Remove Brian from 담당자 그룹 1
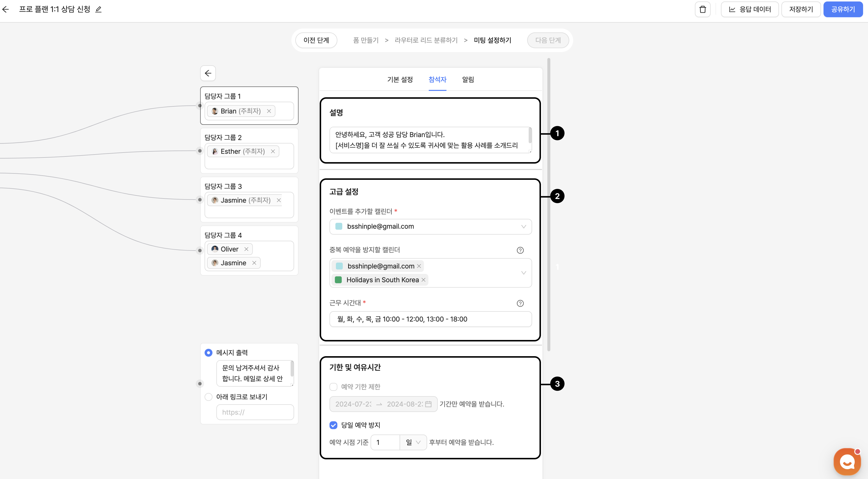This screenshot has width=868, height=479. click(269, 111)
